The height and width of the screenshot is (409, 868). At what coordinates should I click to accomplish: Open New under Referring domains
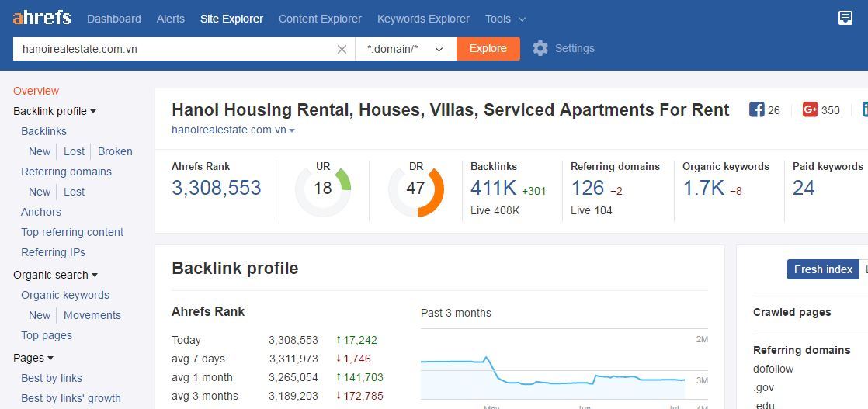coord(40,192)
